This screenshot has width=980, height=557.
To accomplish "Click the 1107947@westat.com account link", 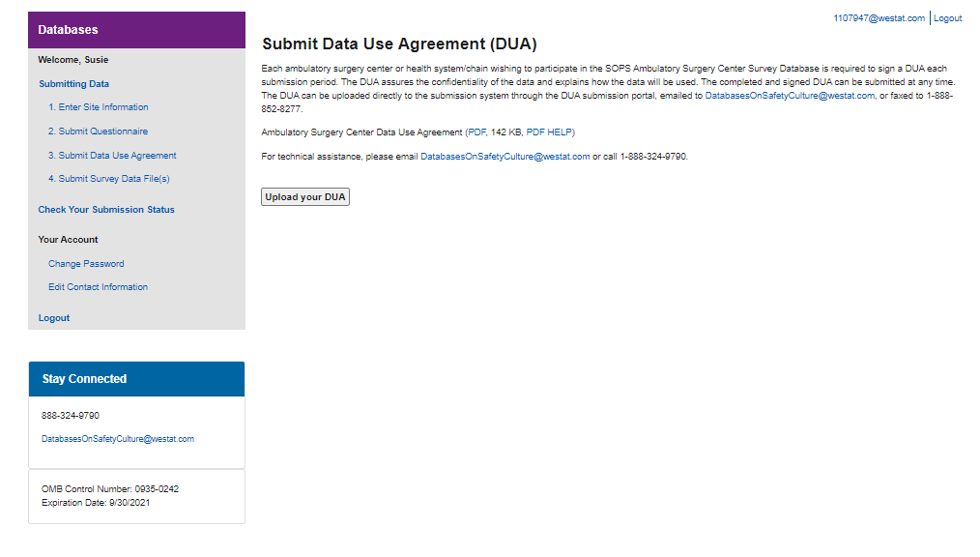I will click(879, 18).
